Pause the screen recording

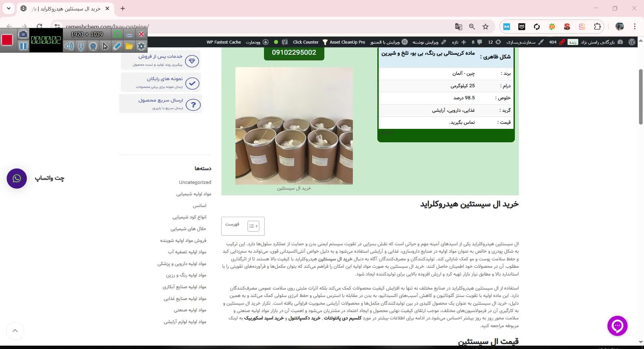click(23, 46)
